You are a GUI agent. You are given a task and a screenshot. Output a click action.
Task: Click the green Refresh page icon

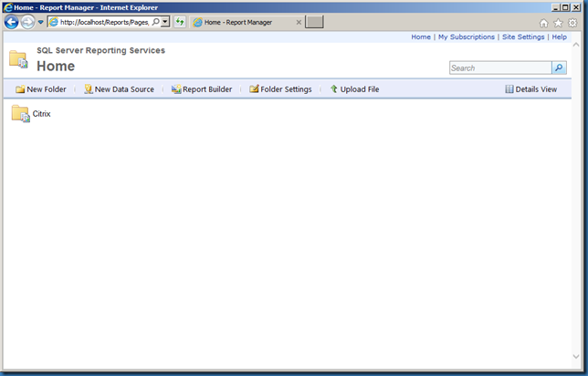[x=180, y=22]
